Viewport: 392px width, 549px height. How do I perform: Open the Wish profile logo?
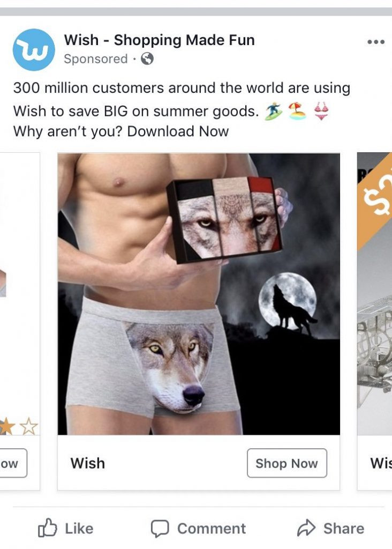(34, 50)
